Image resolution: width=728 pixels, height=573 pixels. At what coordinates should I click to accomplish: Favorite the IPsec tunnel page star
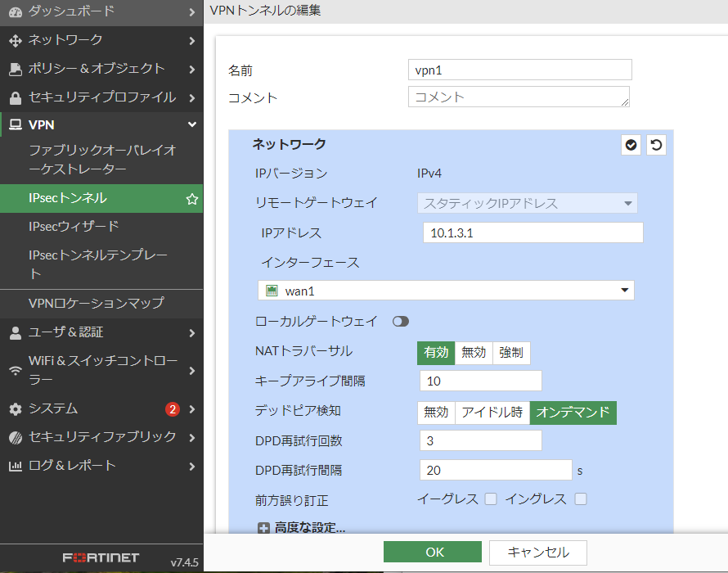(x=191, y=199)
